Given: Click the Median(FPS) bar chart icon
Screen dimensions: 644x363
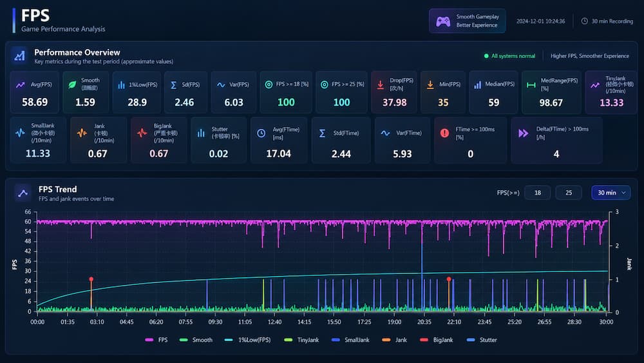Looking at the screenshot, I should pos(477,84).
